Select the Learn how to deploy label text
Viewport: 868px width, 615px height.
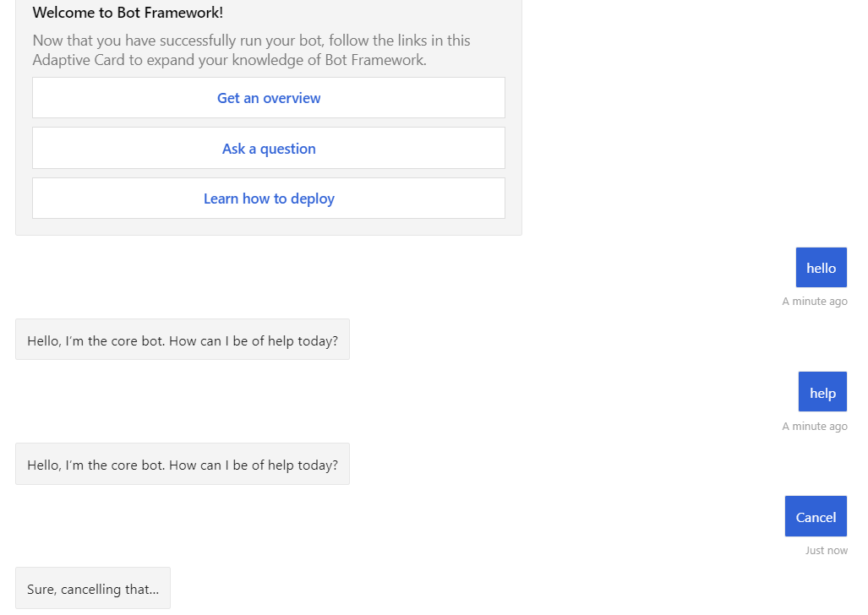point(268,198)
